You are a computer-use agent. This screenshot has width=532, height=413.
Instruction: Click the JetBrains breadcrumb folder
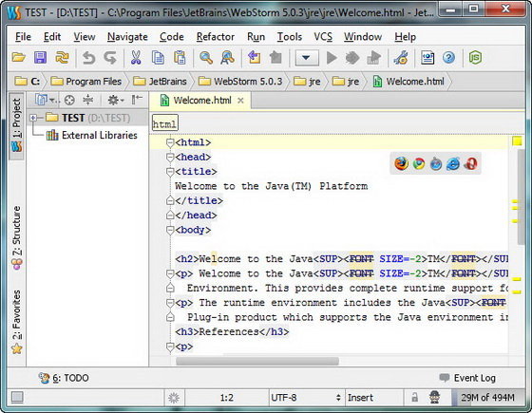160,82
